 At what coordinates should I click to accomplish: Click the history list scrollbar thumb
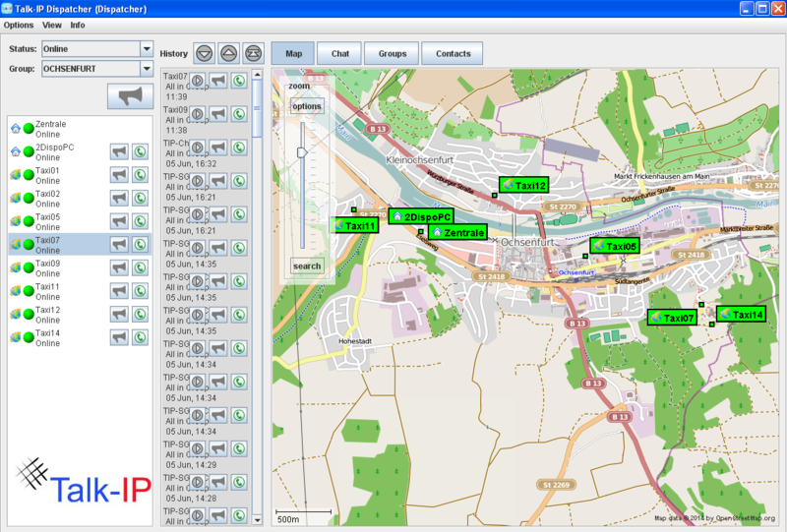tap(257, 108)
